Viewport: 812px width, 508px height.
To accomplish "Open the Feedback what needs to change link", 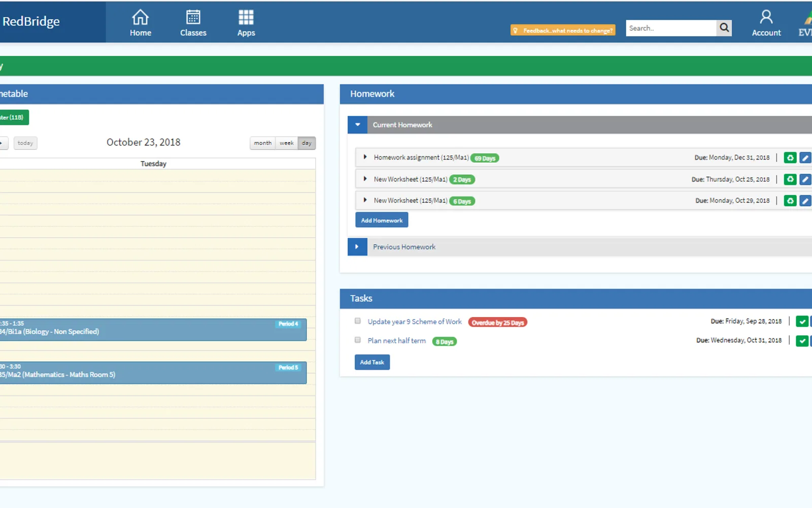I will pyautogui.click(x=563, y=30).
